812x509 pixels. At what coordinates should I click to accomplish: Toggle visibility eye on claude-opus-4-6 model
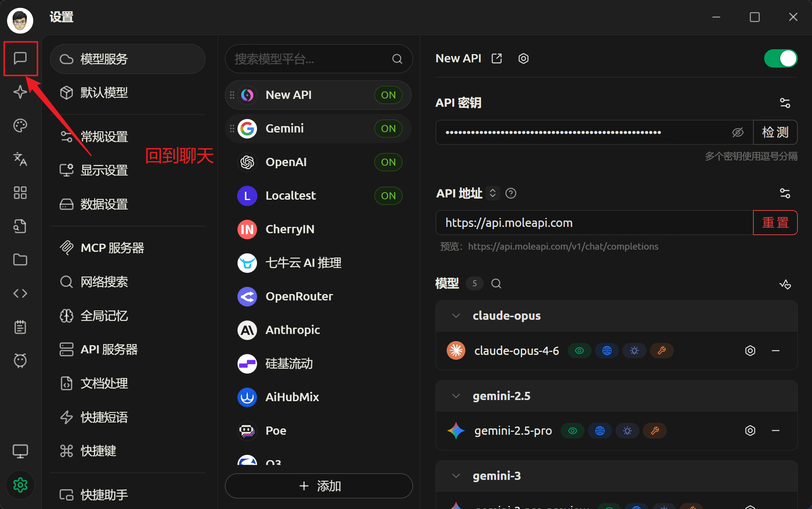(x=579, y=350)
